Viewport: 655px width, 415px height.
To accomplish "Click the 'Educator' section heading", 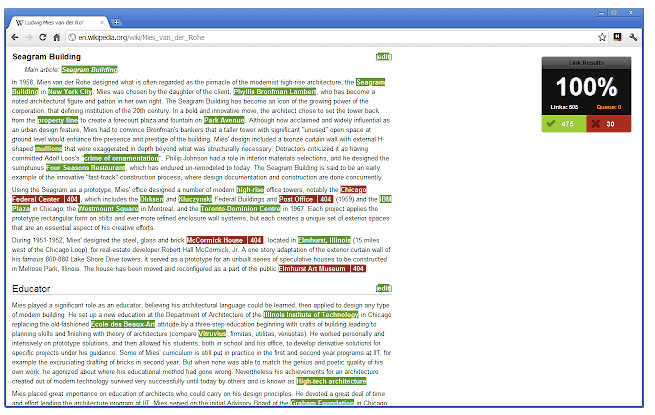I will (x=31, y=289).
